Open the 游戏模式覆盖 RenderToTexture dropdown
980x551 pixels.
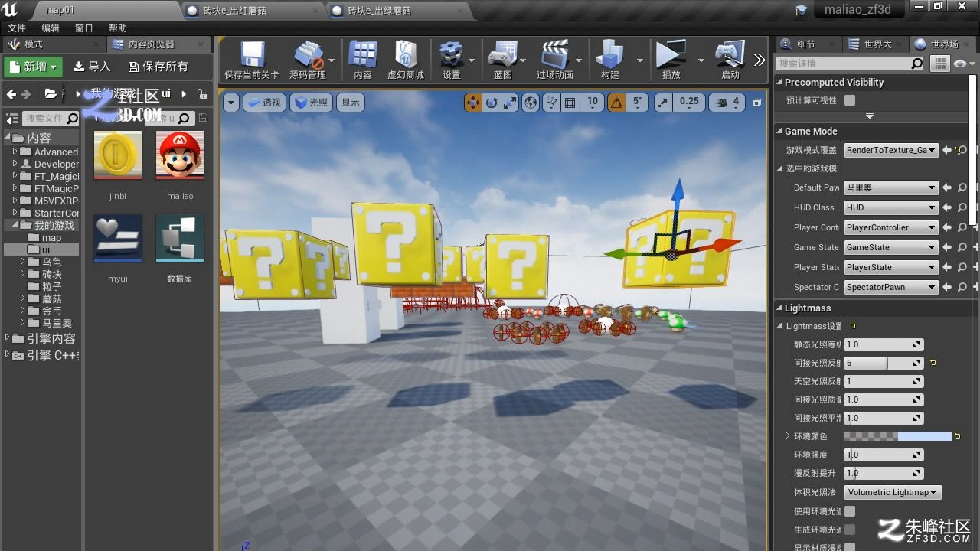click(891, 150)
